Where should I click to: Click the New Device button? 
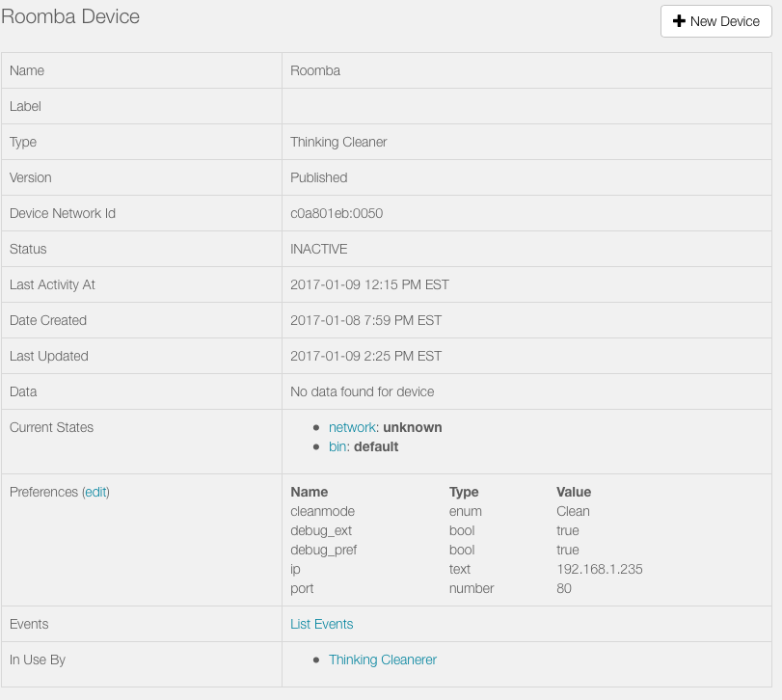[x=716, y=21]
